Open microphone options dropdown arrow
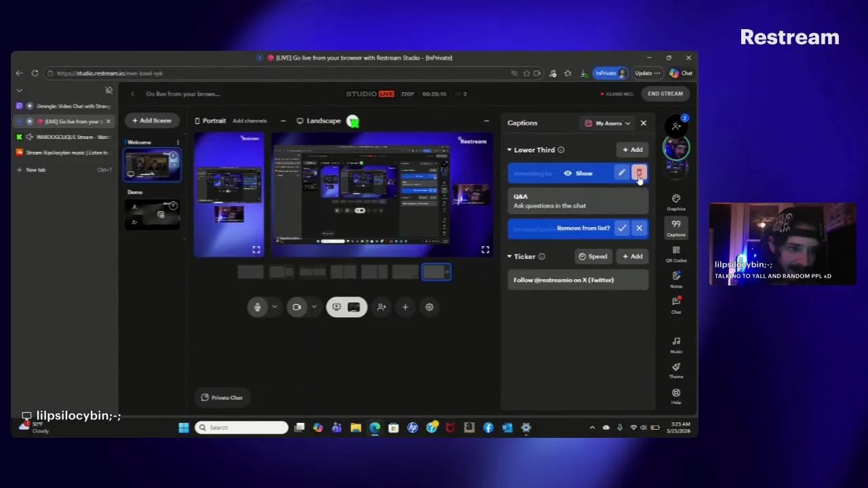Image resolution: width=868 pixels, height=488 pixels. [274, 307]
